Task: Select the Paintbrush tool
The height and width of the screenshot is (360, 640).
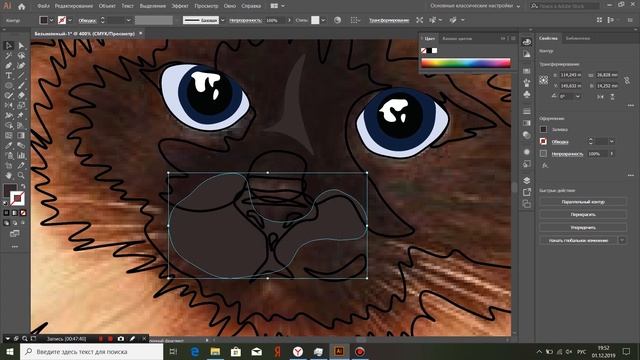Action: [x=21, y=85]
